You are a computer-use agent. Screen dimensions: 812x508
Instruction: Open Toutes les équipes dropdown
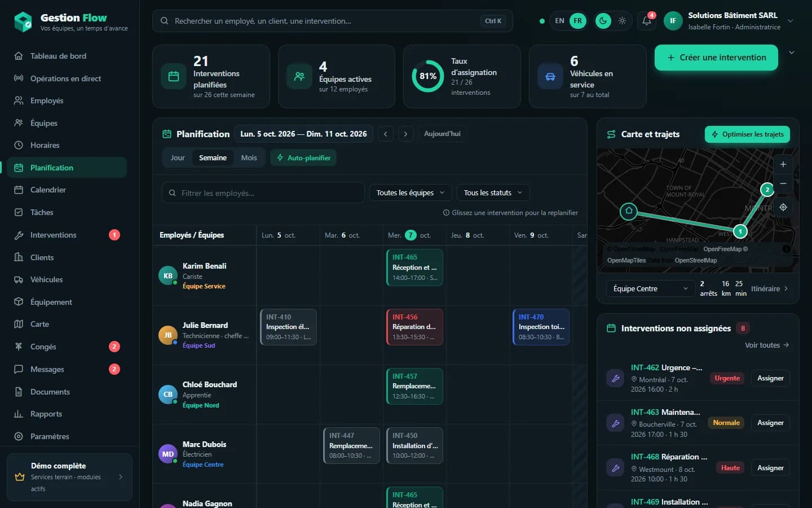pyautogui.click(x=411, y=192)
